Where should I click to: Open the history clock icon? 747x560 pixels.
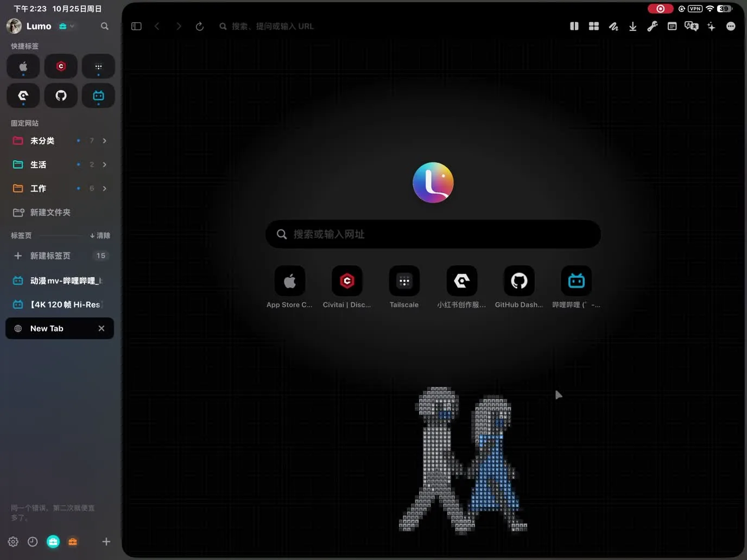tap(33, 542)
